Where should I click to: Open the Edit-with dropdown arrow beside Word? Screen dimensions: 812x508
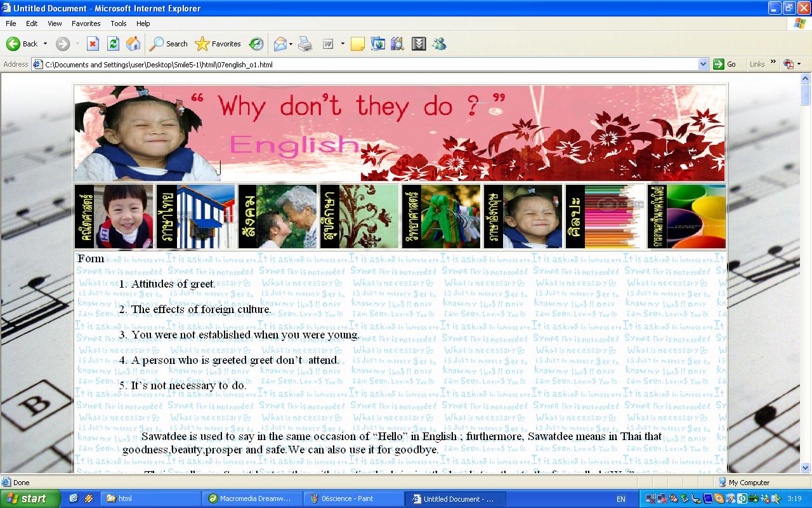343,44
